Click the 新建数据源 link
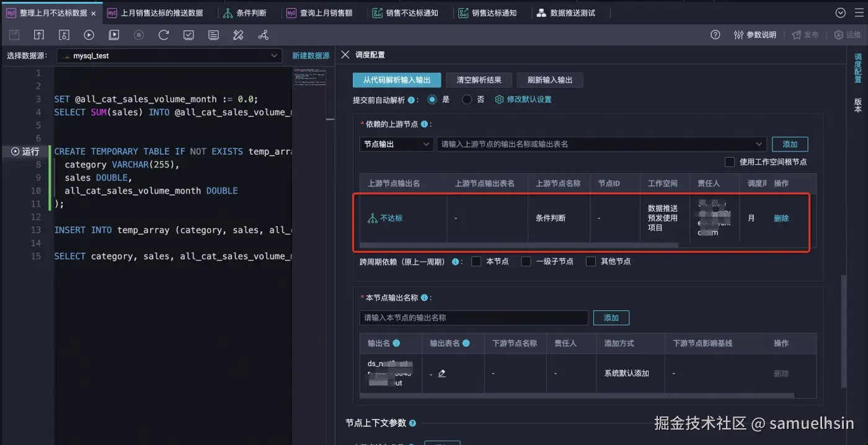 [311, 56]
